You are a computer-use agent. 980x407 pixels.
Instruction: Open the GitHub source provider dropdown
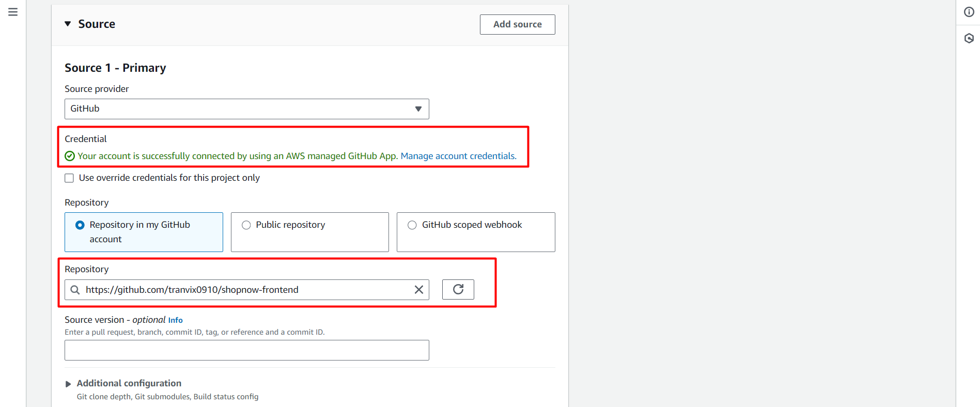coord(246,108)
